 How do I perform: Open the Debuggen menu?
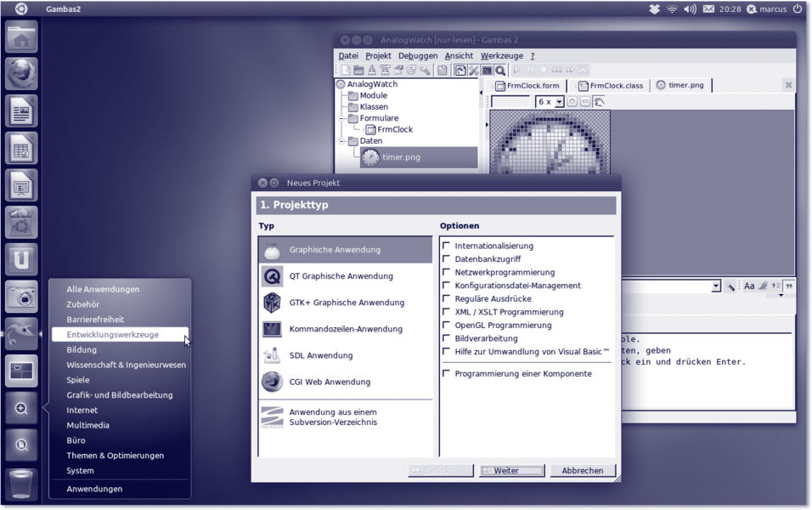[x=418, y=56]
